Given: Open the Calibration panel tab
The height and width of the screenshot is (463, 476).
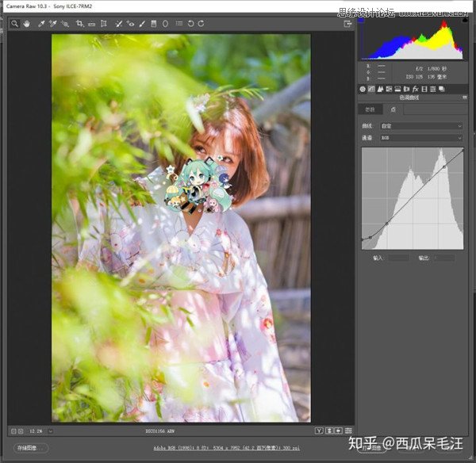Looking at the screenshot, I should (x=424, y=89).
